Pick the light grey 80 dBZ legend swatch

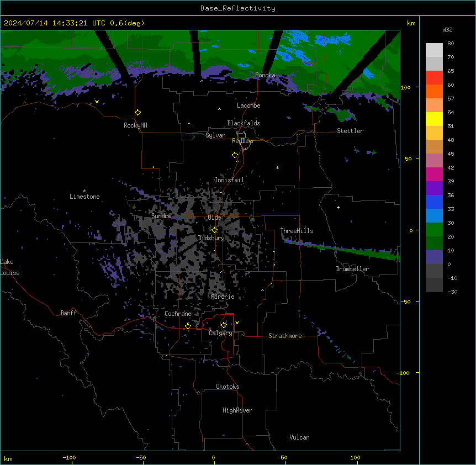[x=434, y=50]
